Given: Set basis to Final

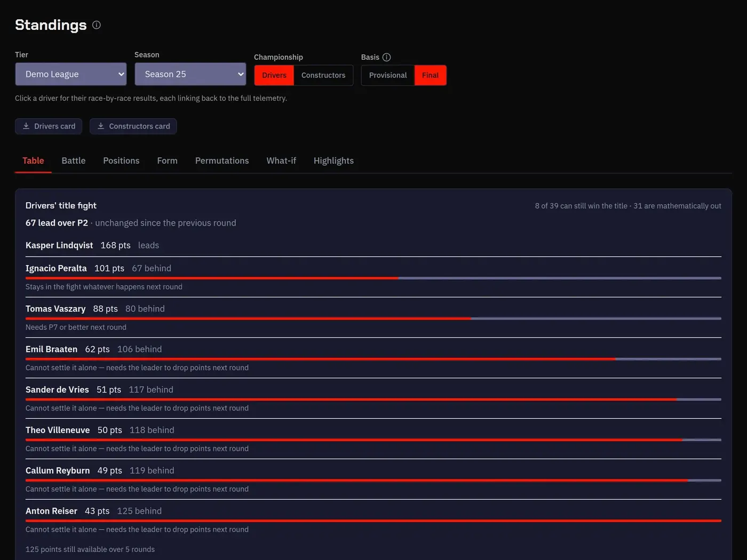Looking at the screenshot, I should [x=430, y=75].
